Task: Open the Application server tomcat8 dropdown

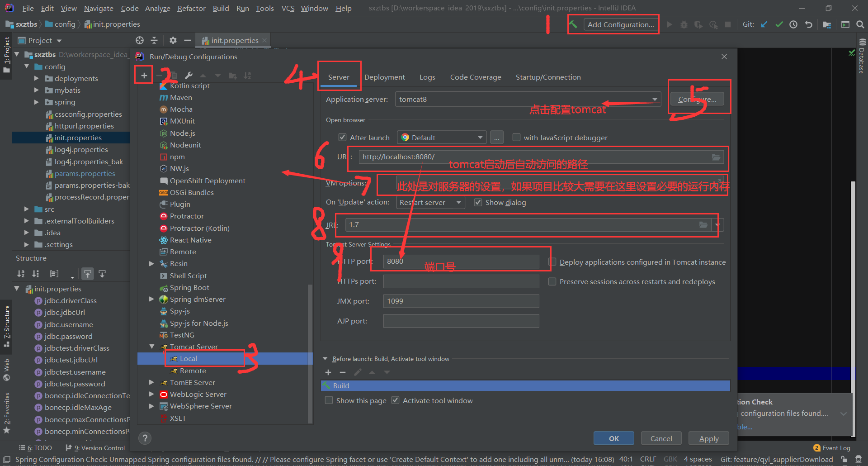Action: [528, 99]
